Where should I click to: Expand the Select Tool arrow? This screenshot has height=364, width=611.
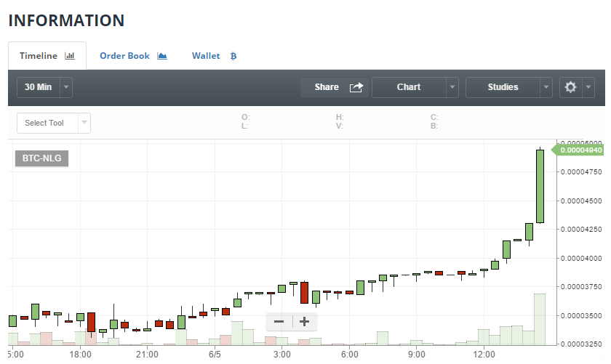point(84,123)
